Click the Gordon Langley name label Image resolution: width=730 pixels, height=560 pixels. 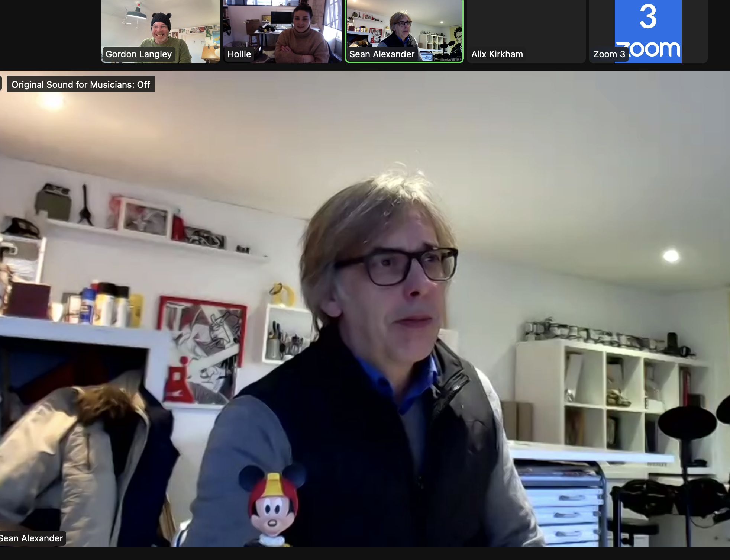(139, 54)
